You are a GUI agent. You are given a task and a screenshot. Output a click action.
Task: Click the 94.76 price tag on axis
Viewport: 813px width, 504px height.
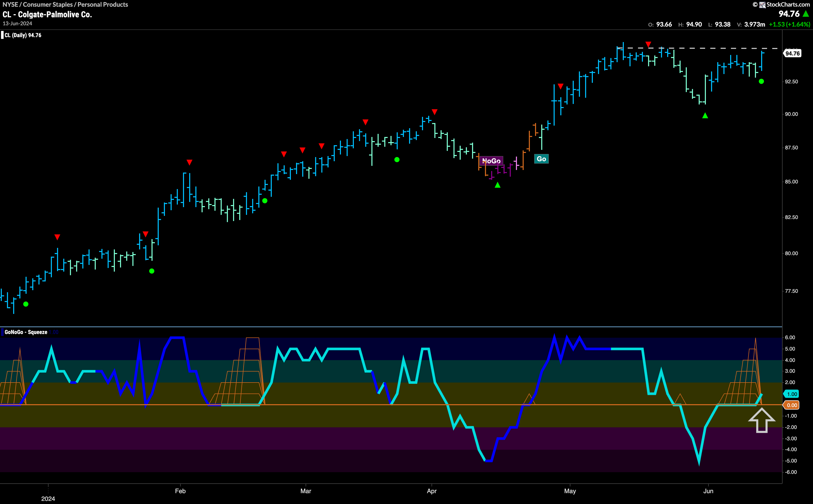pos(792,53)
